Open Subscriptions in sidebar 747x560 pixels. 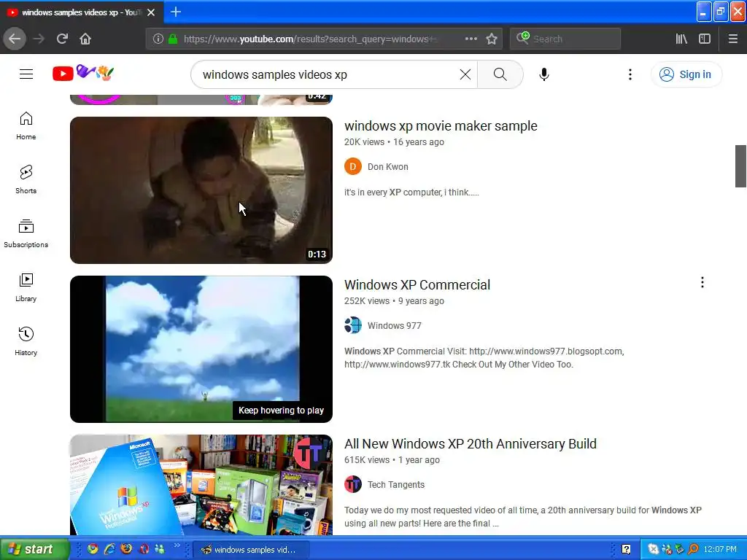(26, 234)
